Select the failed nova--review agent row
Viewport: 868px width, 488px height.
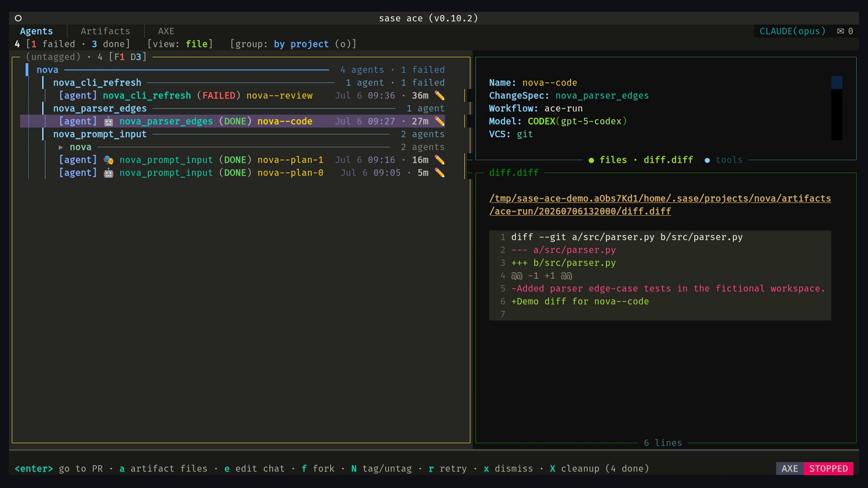[x=232, y=95]
